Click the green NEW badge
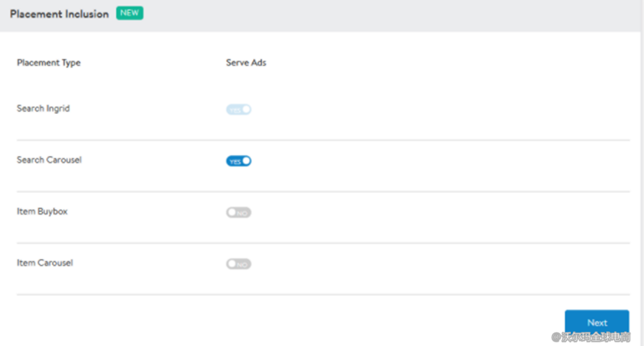 [x=130, y=13]
